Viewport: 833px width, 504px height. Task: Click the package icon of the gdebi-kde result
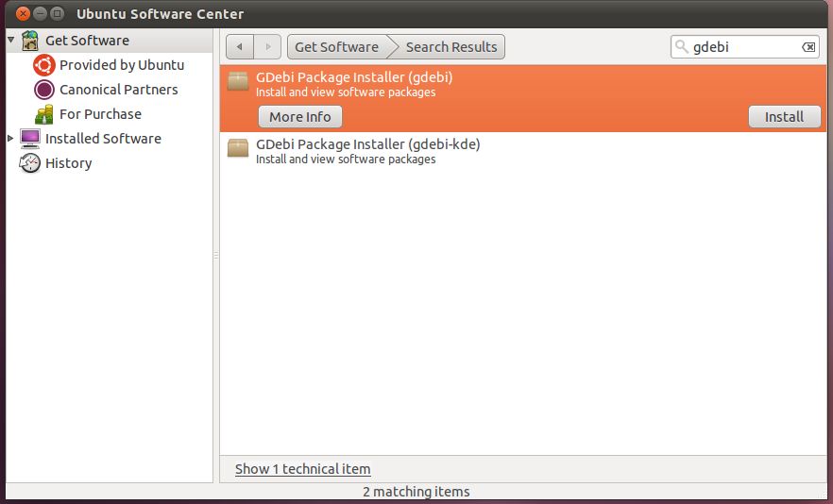238,148
